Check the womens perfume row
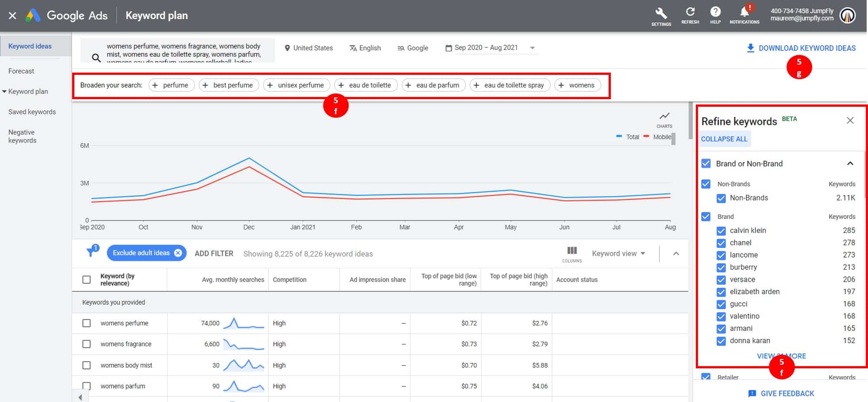The height and width of the screenshot is (402, 868). [x=87, y=323]
